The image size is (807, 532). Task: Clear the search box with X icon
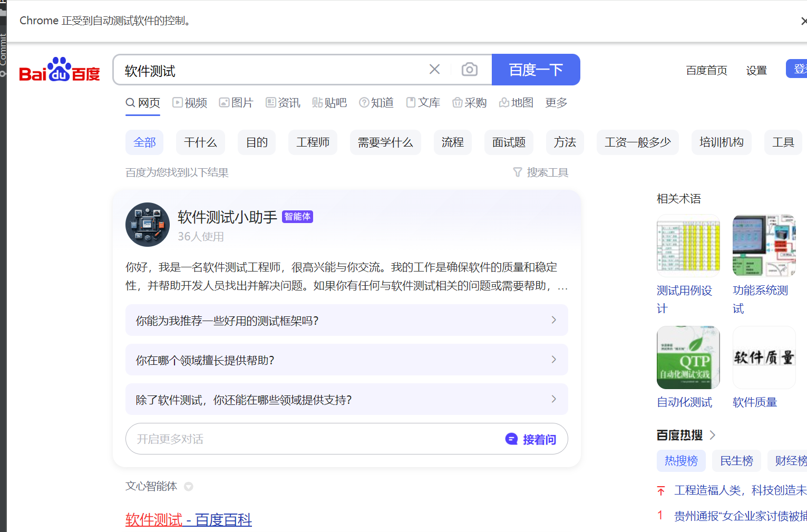pos(434,69)
